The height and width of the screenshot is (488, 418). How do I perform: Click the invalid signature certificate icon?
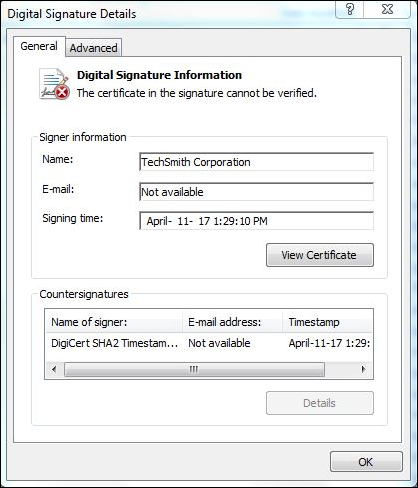[54, 84]
